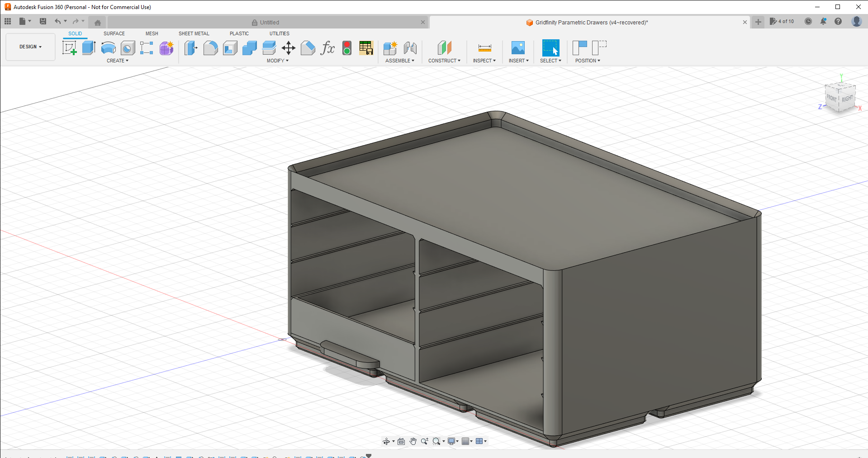Activate the Pan tool in navigation bar
This screenshot has height=458, width=868.
[413, 441]
